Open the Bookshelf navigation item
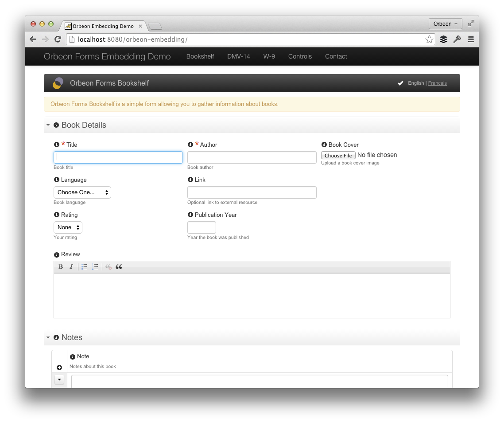504x423 pixels. pos(200,56)
